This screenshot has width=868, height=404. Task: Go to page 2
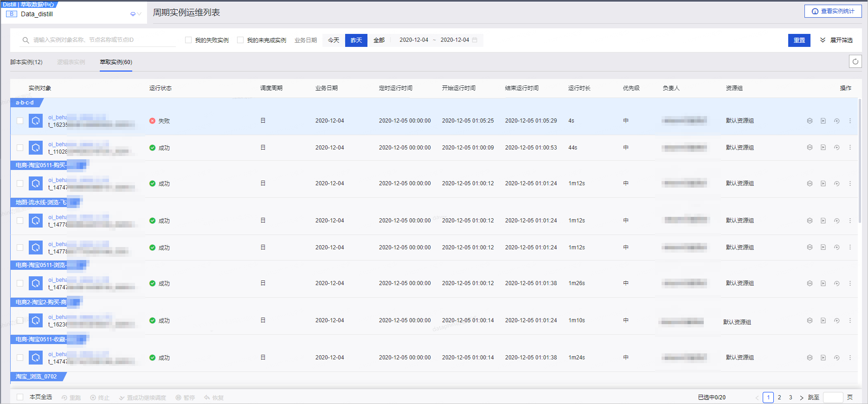tap(779, 397)
